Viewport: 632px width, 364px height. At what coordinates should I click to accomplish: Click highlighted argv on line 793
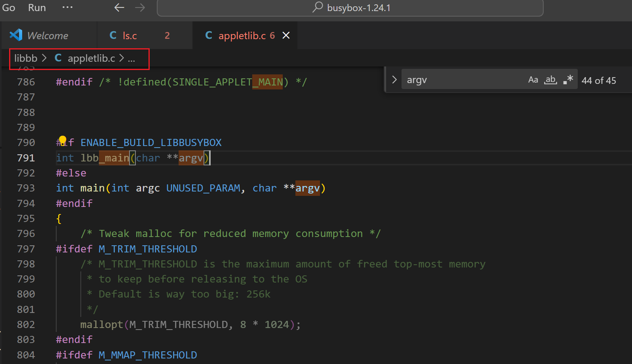[x=307, y=188]
